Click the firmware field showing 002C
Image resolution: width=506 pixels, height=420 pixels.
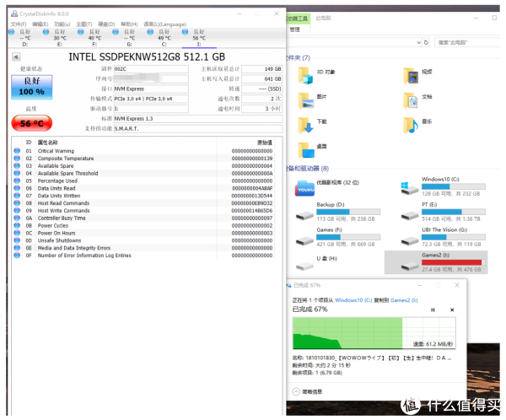pyautogui.click(x=151, y=69)
